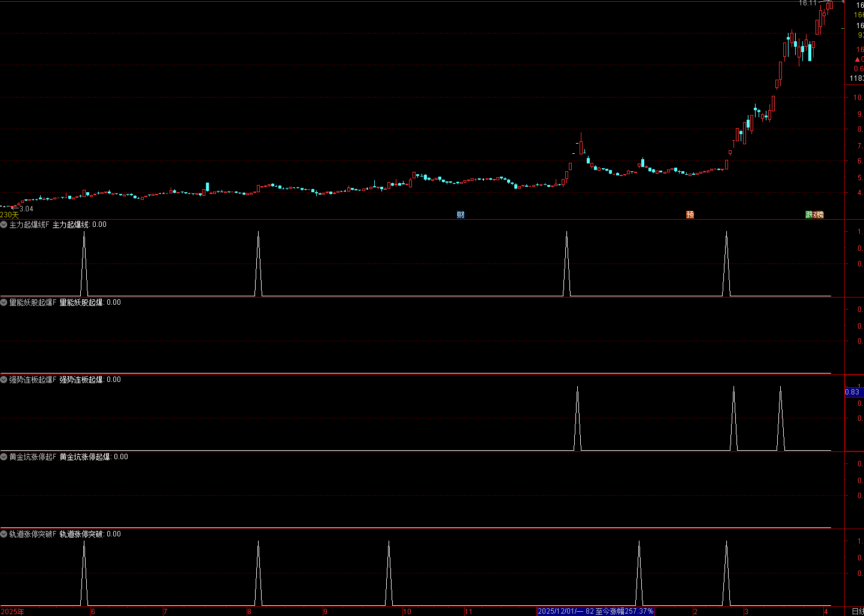Click the 3.04 lowest price annotation
The image size is (864, 616).
click(x=26, y=209)
